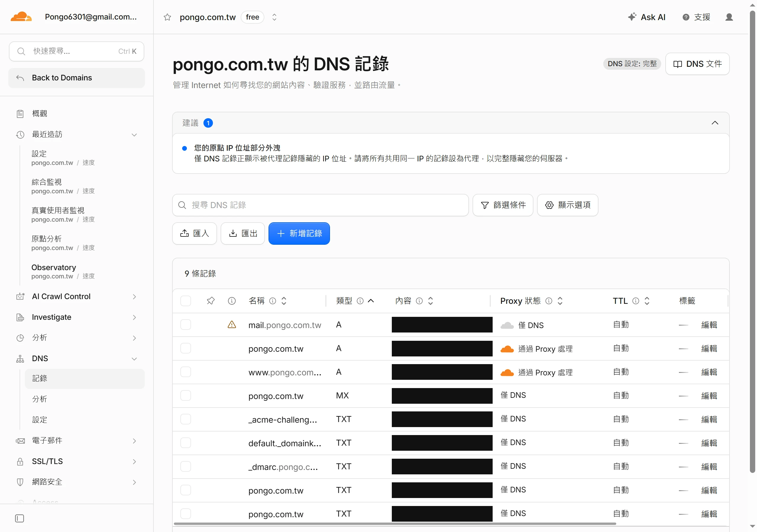Image resolution: width=757 pixels, height=532 pixels.
Task: Star the pongo.com.tw domain
Action: click(167, 17)
